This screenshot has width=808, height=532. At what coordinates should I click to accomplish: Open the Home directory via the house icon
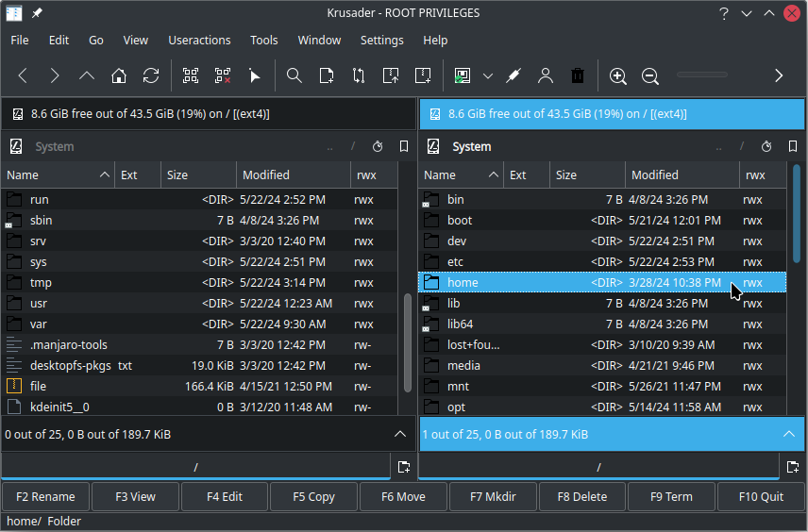pyautogui.click(x=119, y=76)
